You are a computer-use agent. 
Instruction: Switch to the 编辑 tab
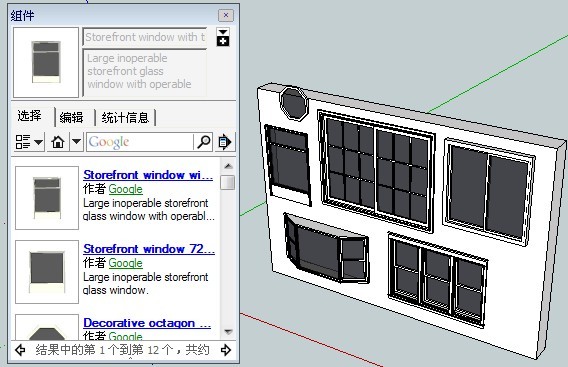71,118
